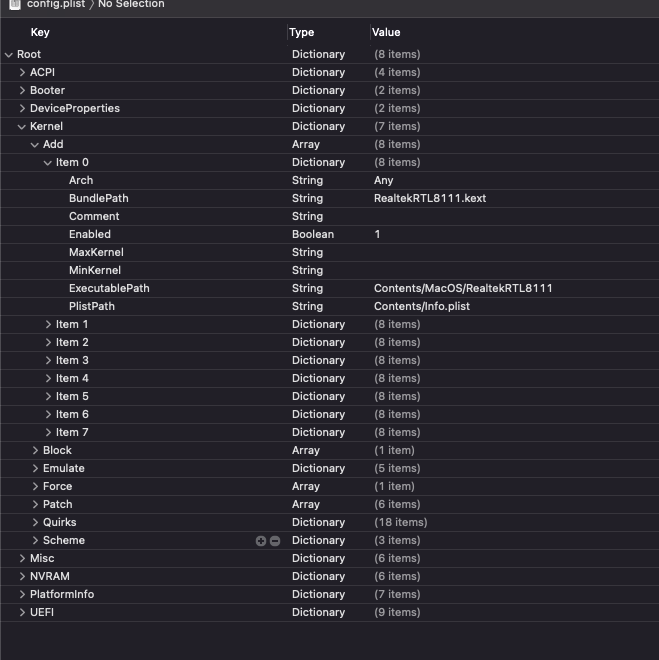Click the Key column header
The height and width of the screenshot is (660, 659).
(40, 32)
